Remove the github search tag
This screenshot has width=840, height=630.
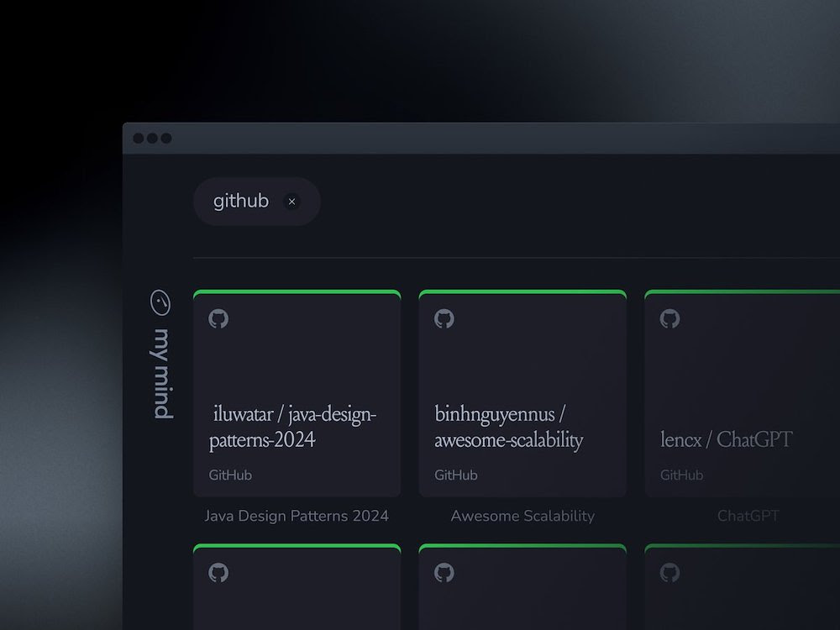[291, 202]
